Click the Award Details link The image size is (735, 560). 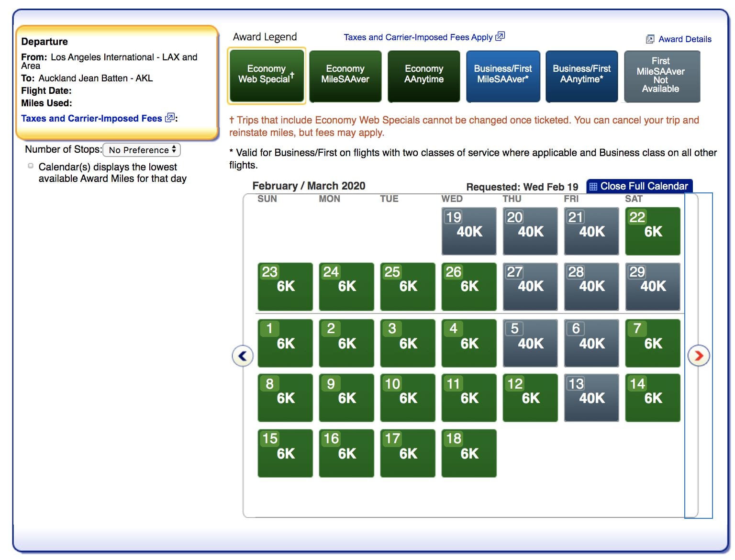685,39
